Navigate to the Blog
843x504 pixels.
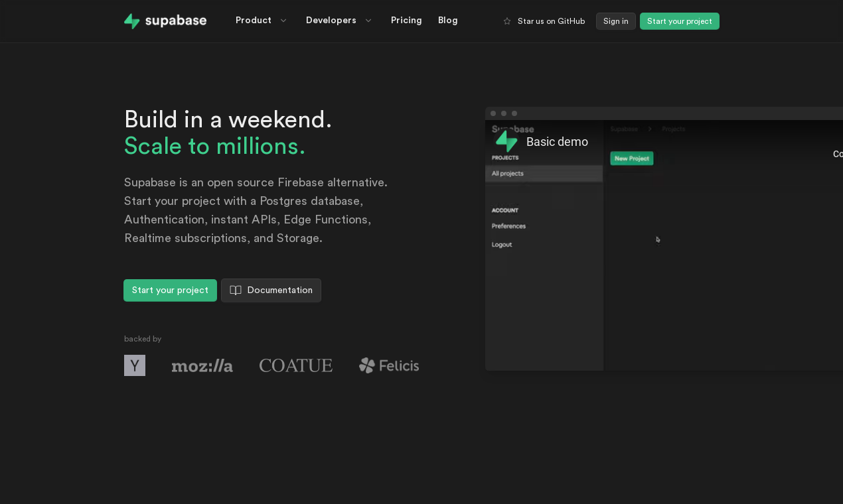[x=447, y=21]
